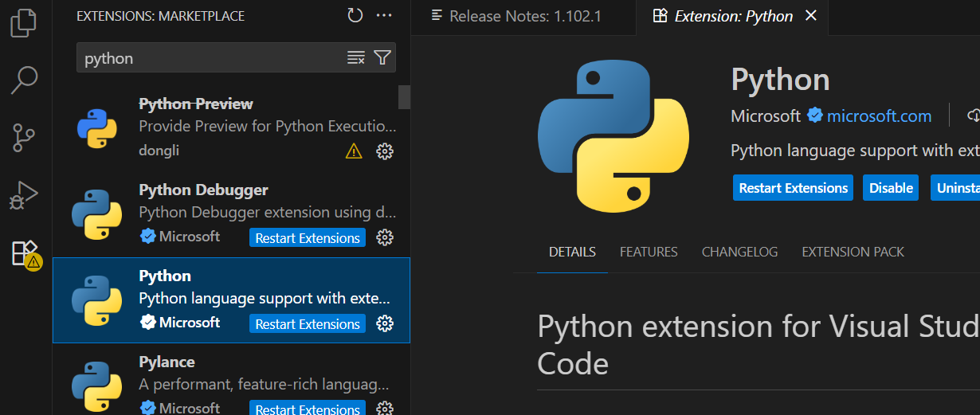
Task: Open manage gear for Pylance
Action: coord(385,409)
